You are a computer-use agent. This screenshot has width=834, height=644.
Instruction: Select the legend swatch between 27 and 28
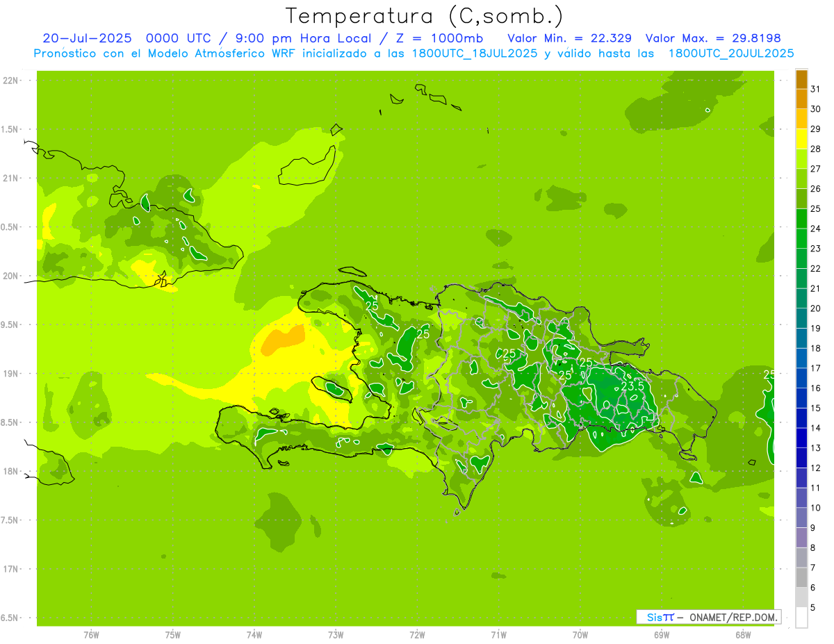tap(801, 159)
